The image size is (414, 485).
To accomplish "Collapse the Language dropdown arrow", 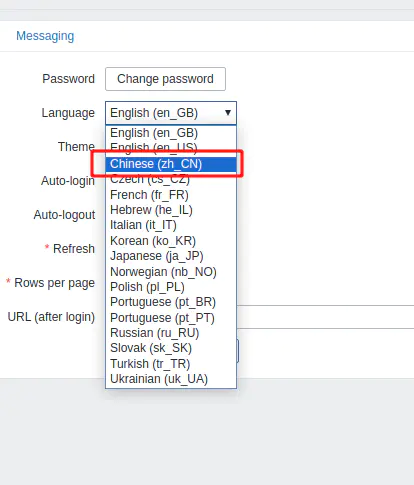I will (228, 113).
